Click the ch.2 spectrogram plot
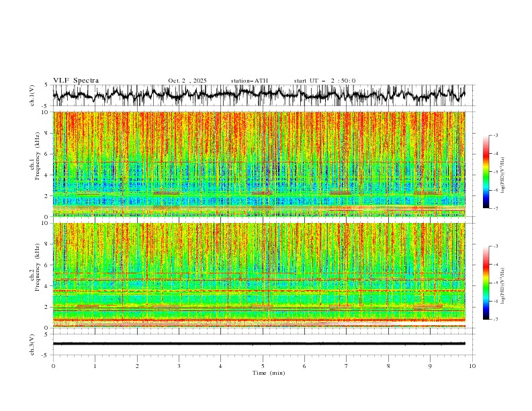Viewport: 532px width, 411px height. [259, 275]
